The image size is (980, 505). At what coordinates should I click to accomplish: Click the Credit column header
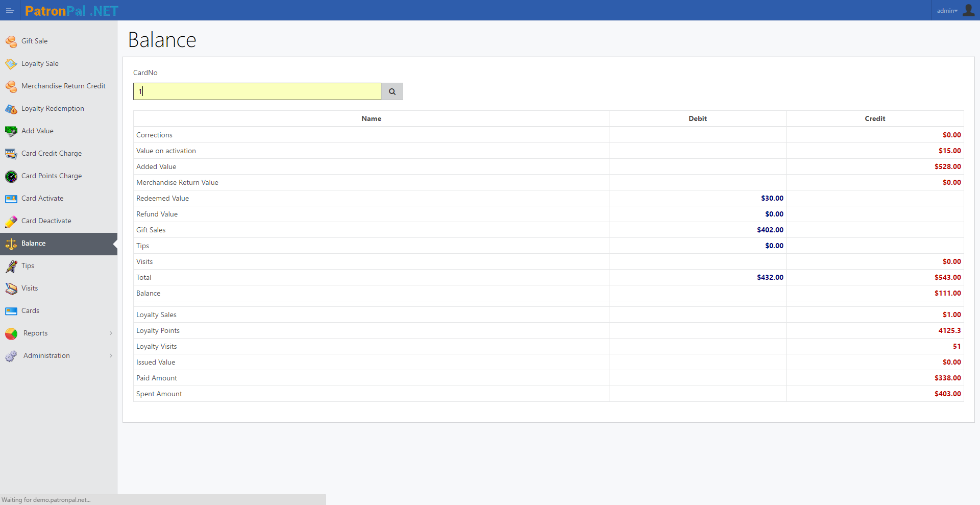(x=875, y=118)
